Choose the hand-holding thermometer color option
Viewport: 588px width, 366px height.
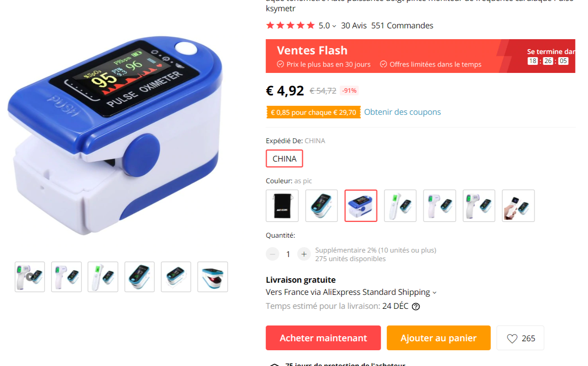(518, 206)
